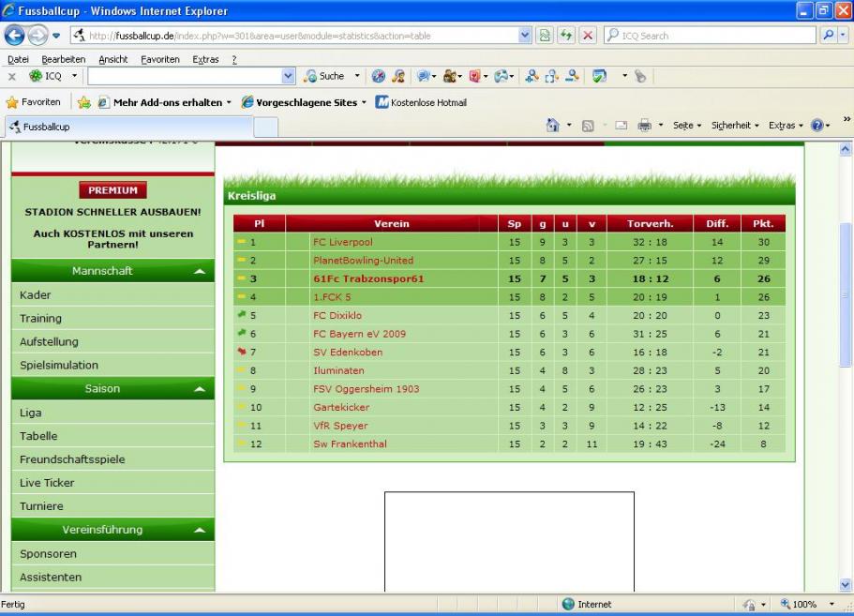This screenshot has height=616, width=854.
Task: Collapse the Mannschaft sidebar section
Action: (199, 271)
